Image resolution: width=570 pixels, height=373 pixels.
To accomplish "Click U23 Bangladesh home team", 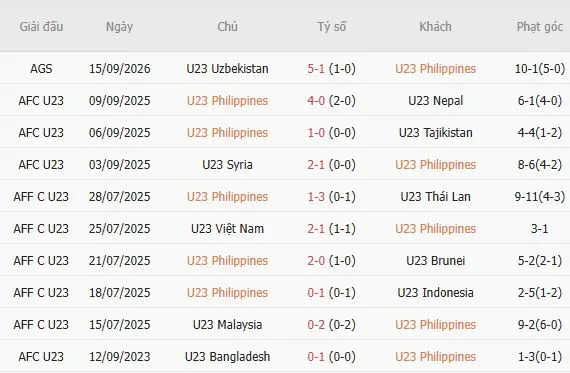I will coord(227,356).
